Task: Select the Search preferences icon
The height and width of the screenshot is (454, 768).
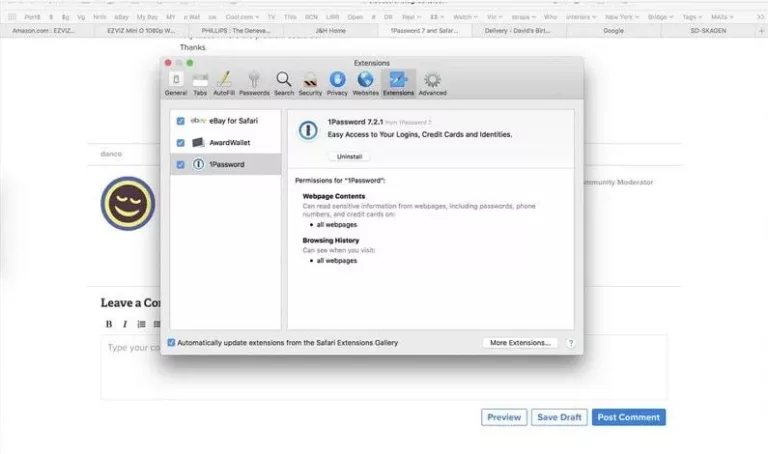Action: click(x=284, y=83)
